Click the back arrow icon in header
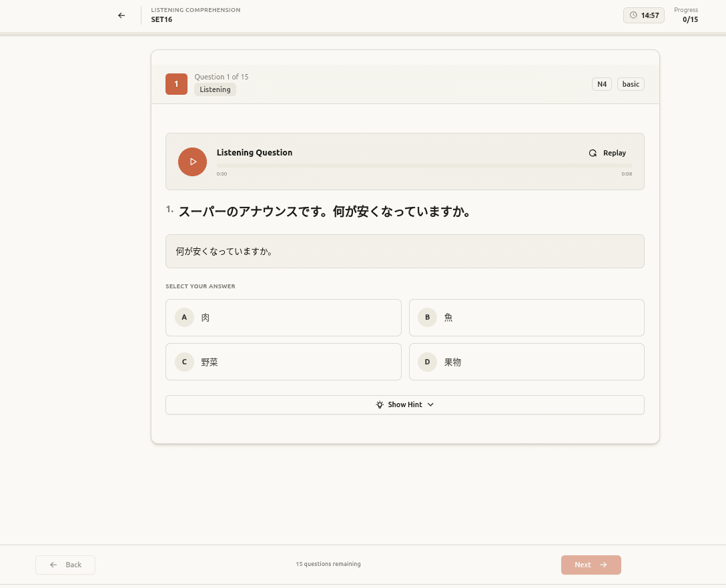Screen dimensions: 726x588 (121, 15)
